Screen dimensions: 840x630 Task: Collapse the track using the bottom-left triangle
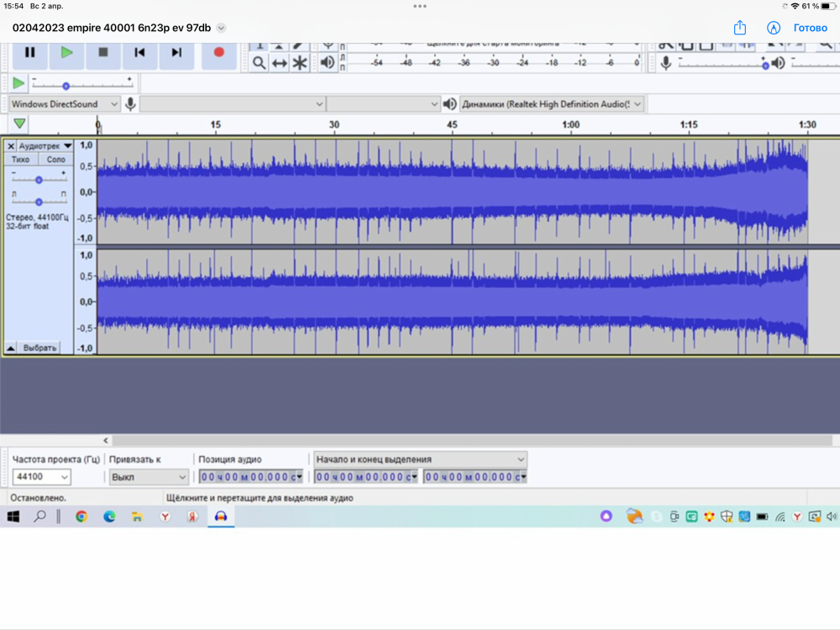(x=11, y=348)
